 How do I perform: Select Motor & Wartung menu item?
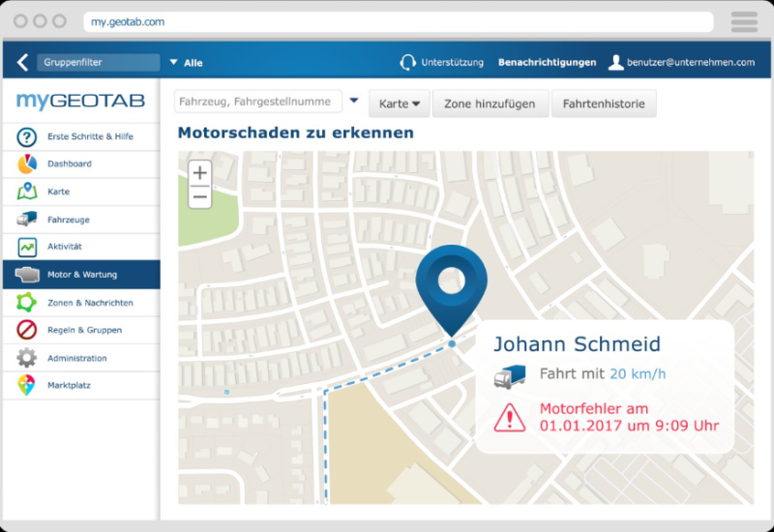coord(81,275)
